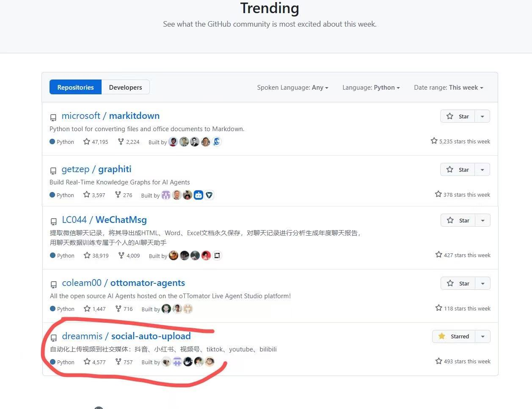The width and height of the screenshot is (532, 409).
Task: Click first contributor avatar for ottomator-agents
Action: 166,309
